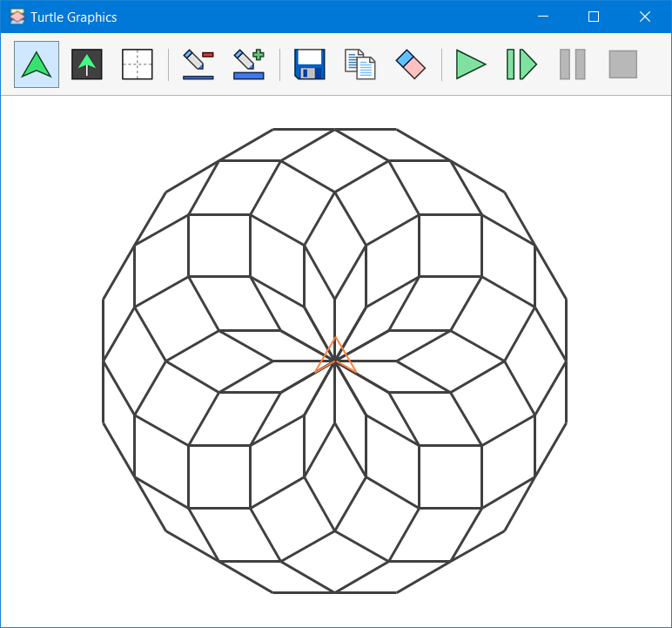Clear the canvas with the eraser icon

coord(411,64)
